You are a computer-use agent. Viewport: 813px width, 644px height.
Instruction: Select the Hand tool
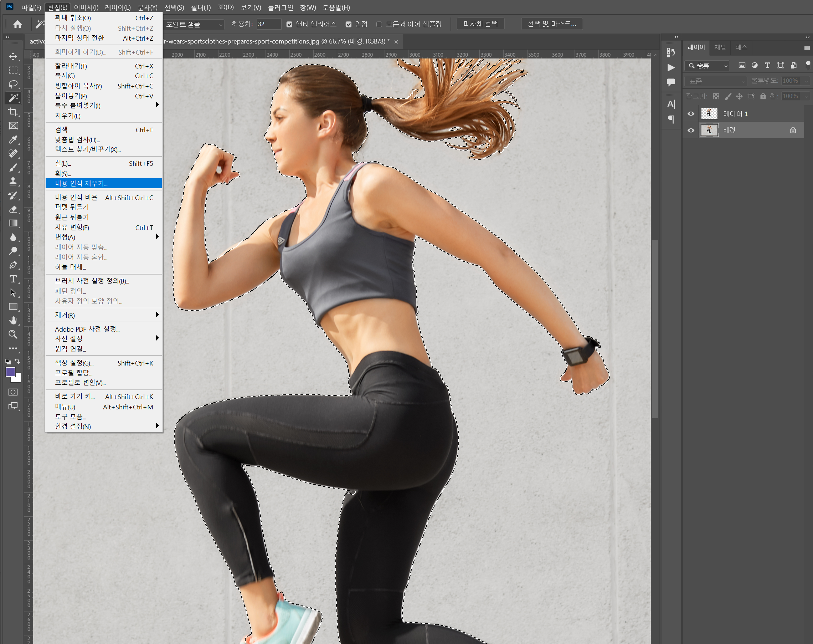coord(13,321)
